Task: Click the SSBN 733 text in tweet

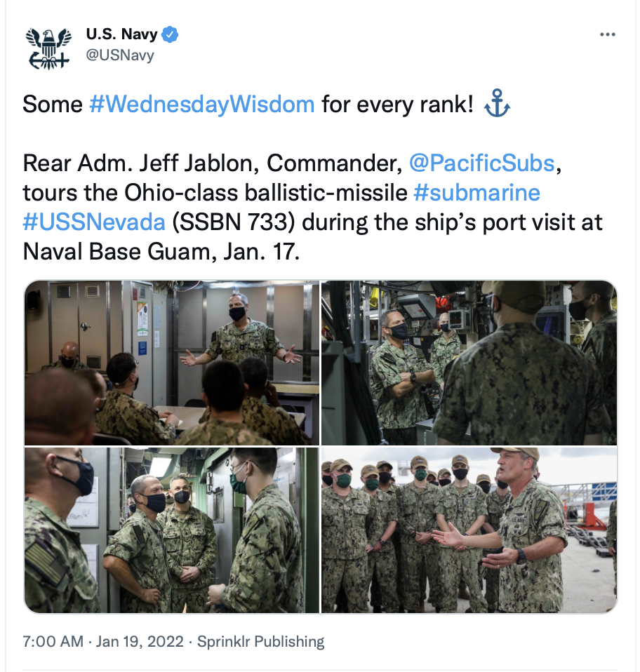Action: point(234,222)
